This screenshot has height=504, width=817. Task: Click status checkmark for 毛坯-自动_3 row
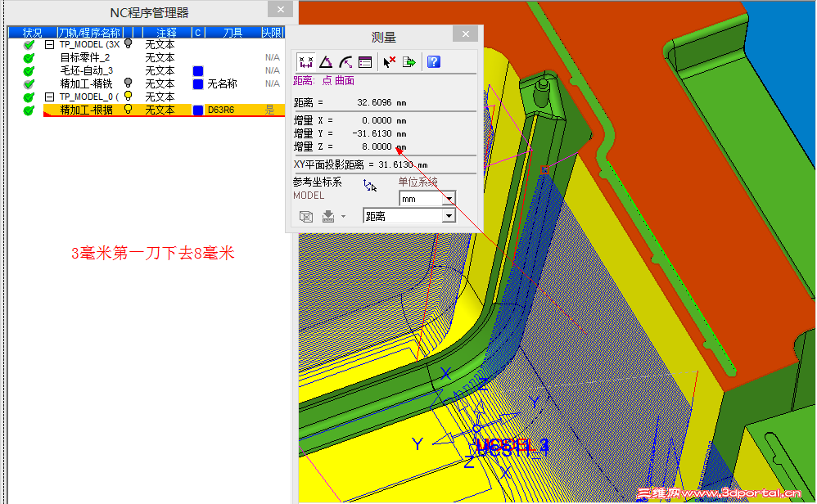29,71
